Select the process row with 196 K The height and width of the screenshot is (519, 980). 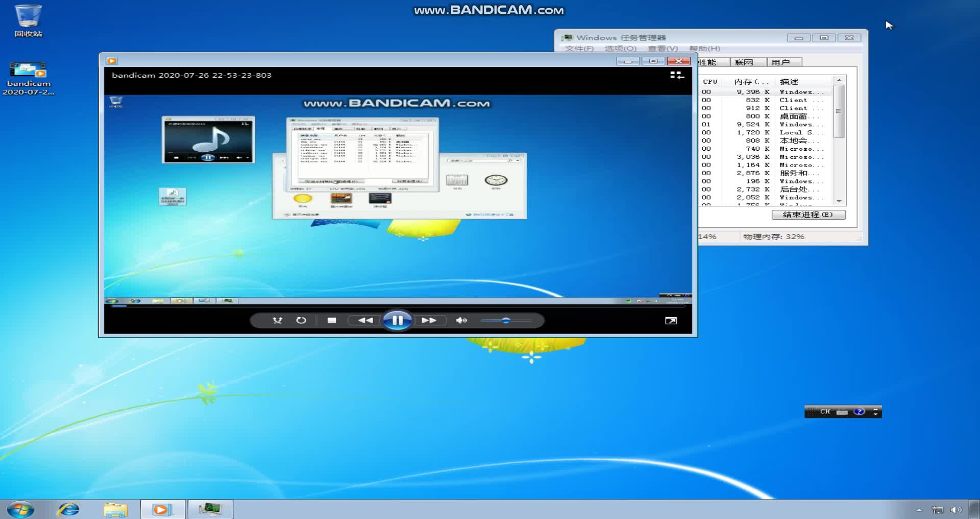click(x=766, y=181)
